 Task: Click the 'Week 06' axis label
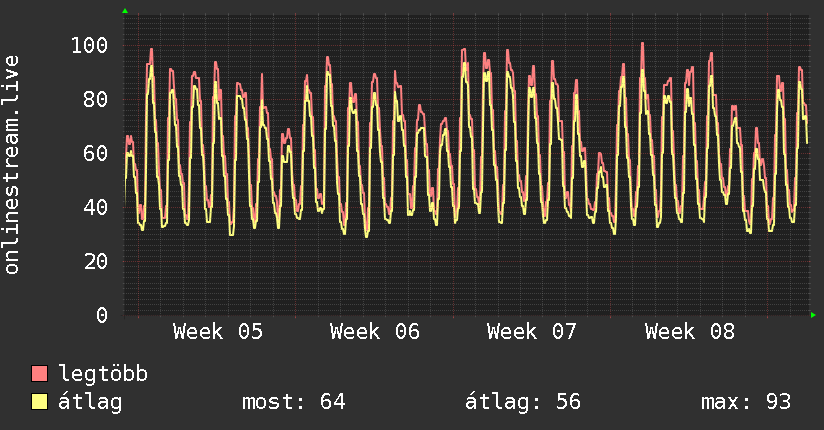(375, 332)
